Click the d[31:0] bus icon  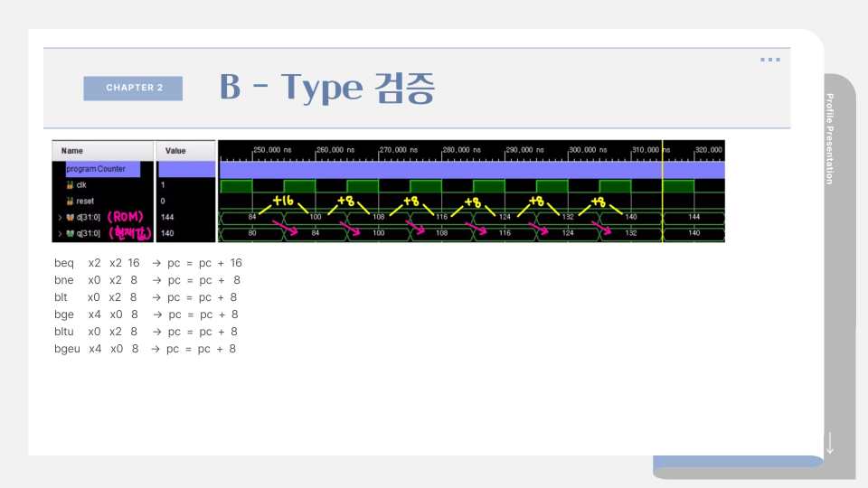click(x=70, y=218)
